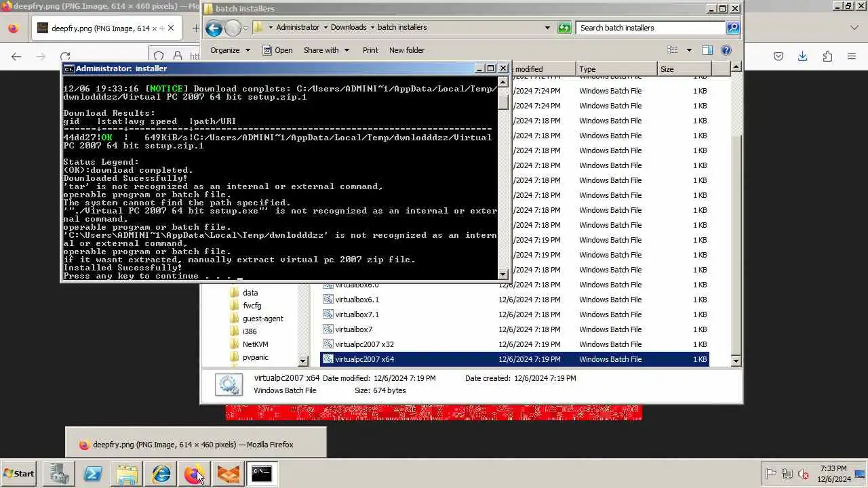Click the file list scroll down arrow
Image resolution: width=868 pixels, height=488 pixels.
click(x=736, y=361)
